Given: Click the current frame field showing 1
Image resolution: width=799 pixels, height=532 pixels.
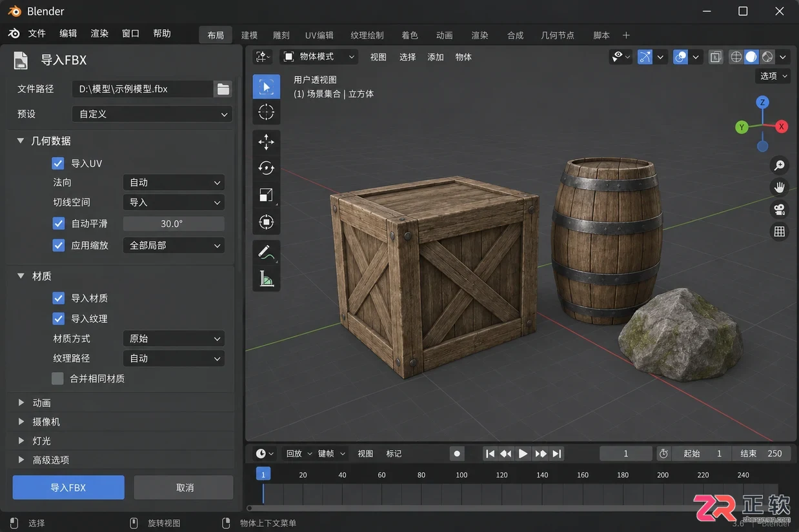Looking at the screenshot, I should pyautogui.click(x=626, y=453).
